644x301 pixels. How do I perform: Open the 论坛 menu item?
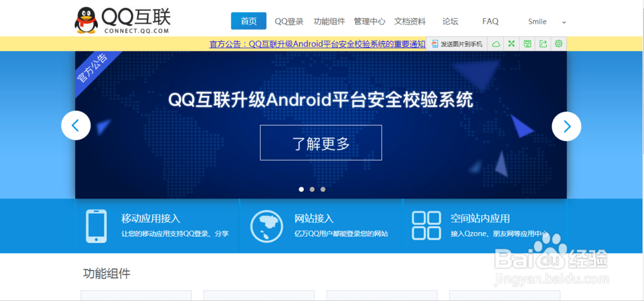[x=450, y=21]
